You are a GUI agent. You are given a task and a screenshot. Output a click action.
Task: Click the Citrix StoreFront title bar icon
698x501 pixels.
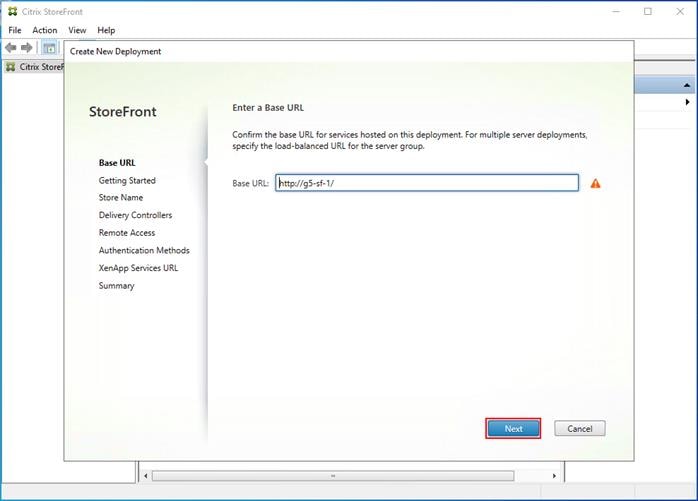click(13, 12)
